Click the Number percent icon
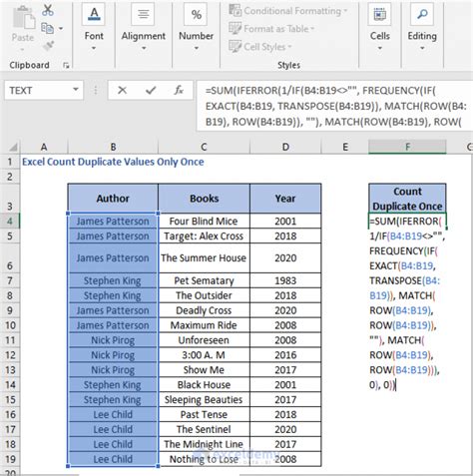The width and height of the screenshot is (473, 476). point(196,14)
